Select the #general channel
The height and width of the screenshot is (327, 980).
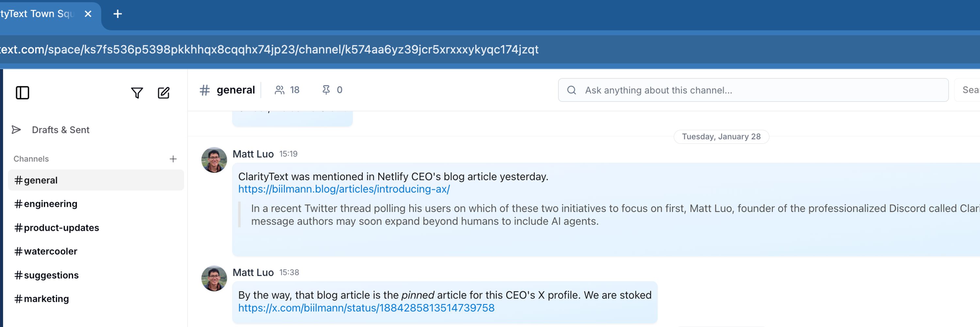pos(96,180)
